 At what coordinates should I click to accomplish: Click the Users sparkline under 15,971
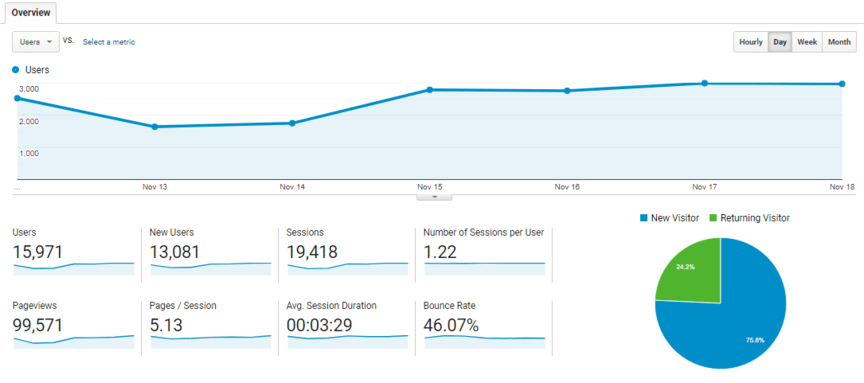click(73, 269)
